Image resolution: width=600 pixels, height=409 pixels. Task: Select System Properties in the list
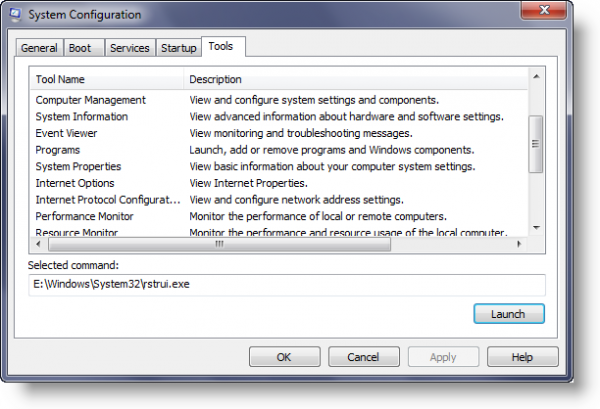pos(78,166)
